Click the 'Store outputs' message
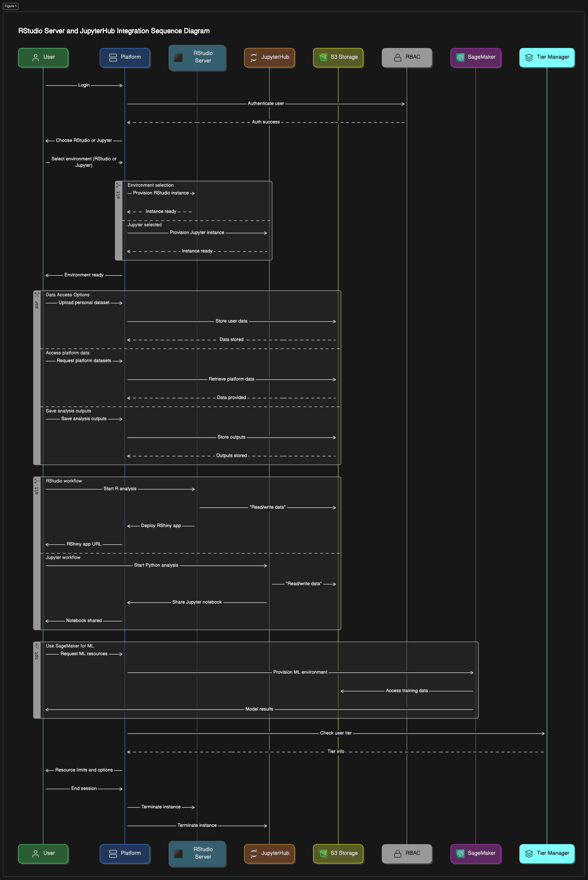 (x=231, y=437)
